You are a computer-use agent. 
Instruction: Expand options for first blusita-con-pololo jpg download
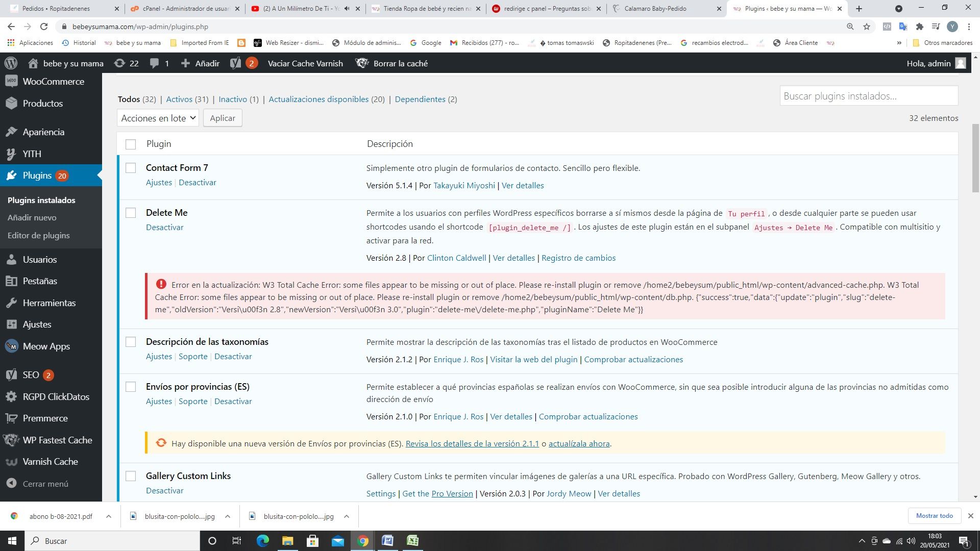228,516
